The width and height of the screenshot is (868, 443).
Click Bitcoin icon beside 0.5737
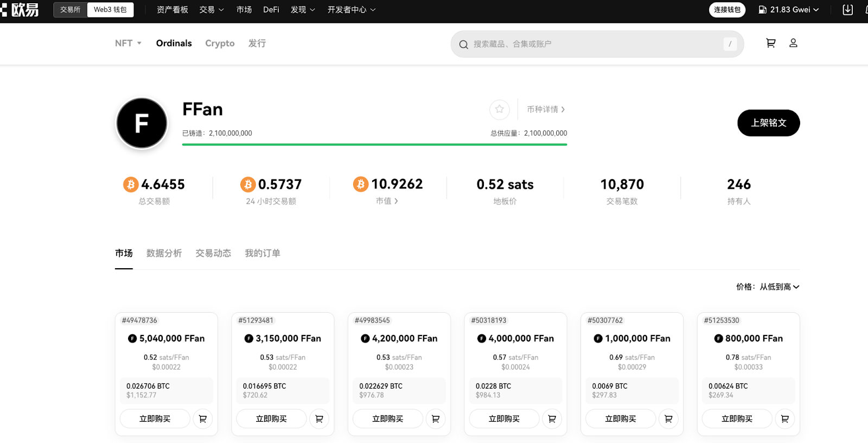(248, 185)
